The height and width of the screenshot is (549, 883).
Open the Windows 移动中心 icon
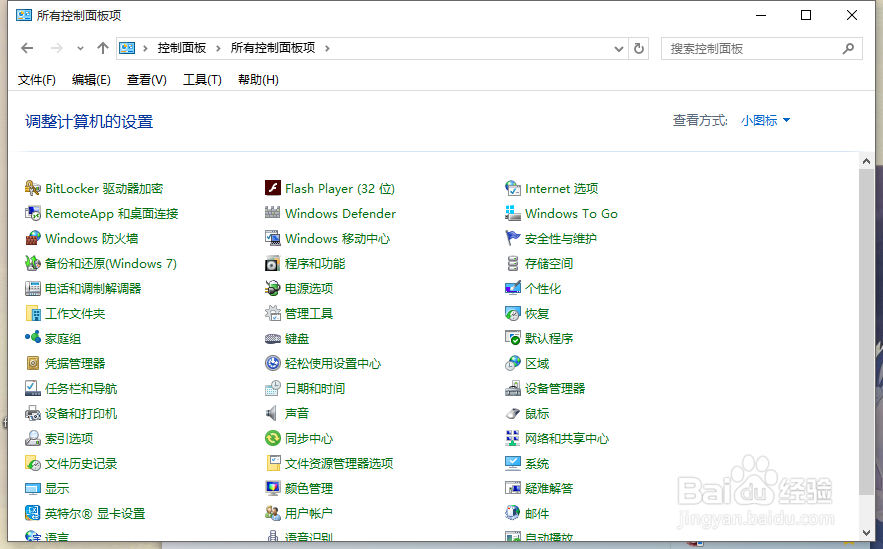tap(273, 238)
